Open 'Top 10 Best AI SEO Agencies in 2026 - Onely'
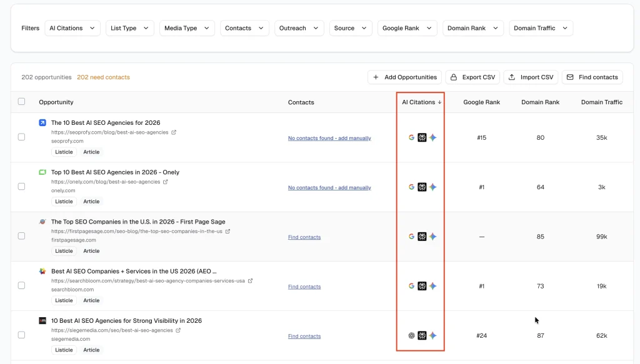This screenshot has width=640, height=364. pyautogui.click(x=115, y=172)
